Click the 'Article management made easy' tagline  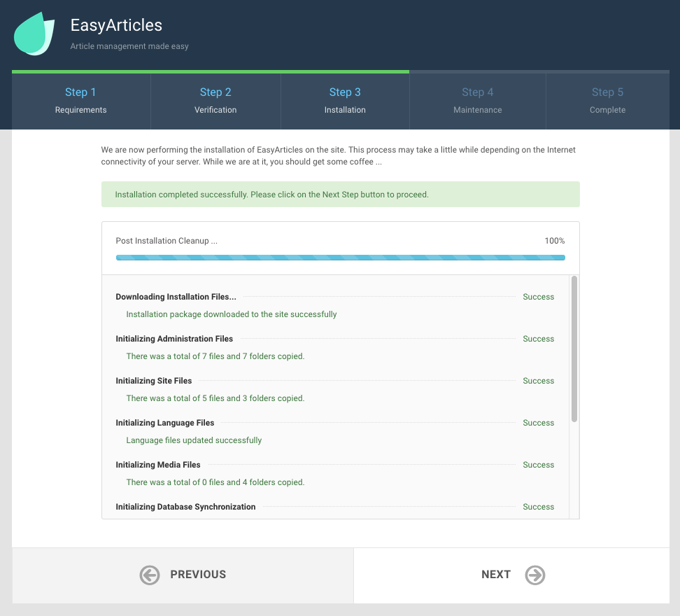coord(129,46)
